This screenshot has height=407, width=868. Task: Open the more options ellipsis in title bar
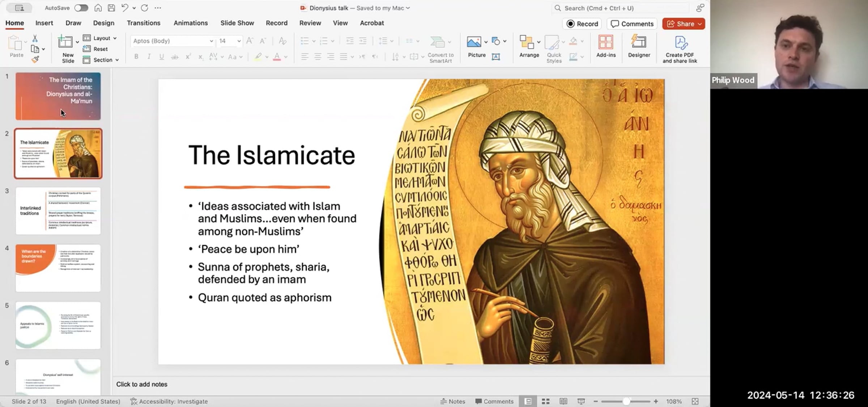(158, 8)
